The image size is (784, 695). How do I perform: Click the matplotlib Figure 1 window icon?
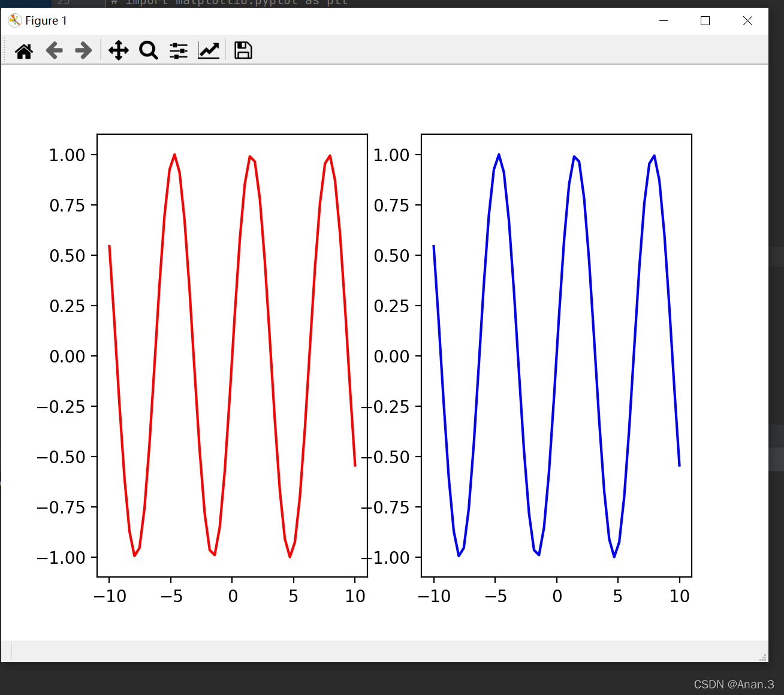click(14, 20)
